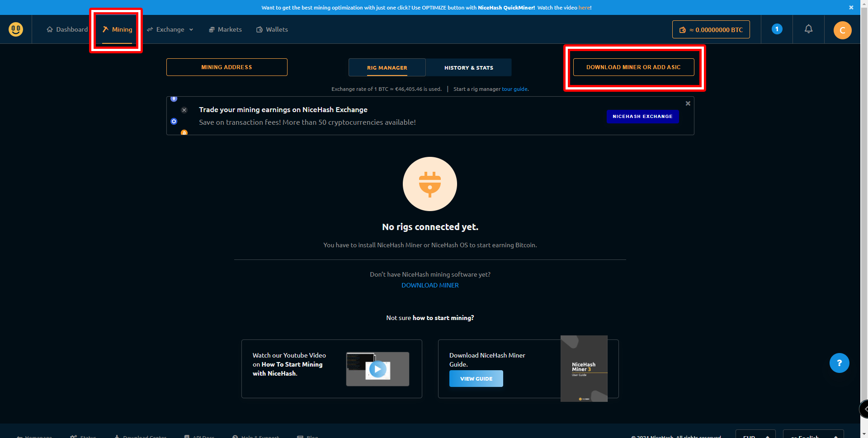Screen dimensions: 868x438
Task: Go to the Dashboard menu item
Action: coord(67,29)
